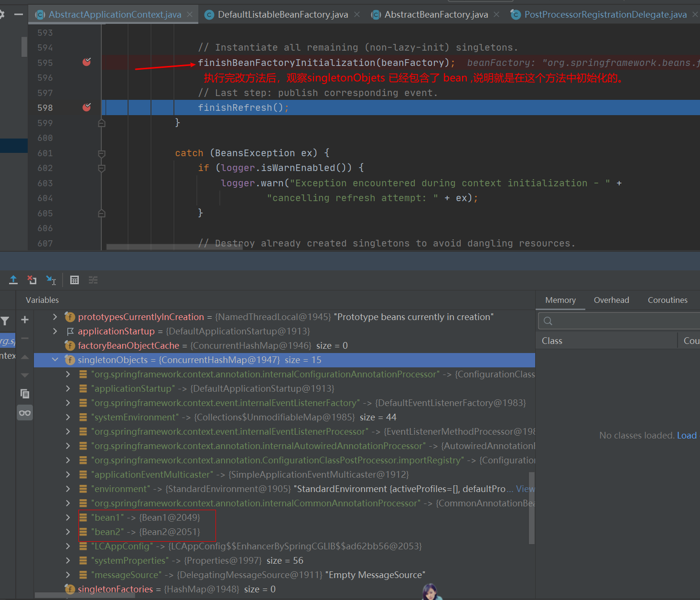
Task: Click the class search input field
Action: click(x=619, y=321)
